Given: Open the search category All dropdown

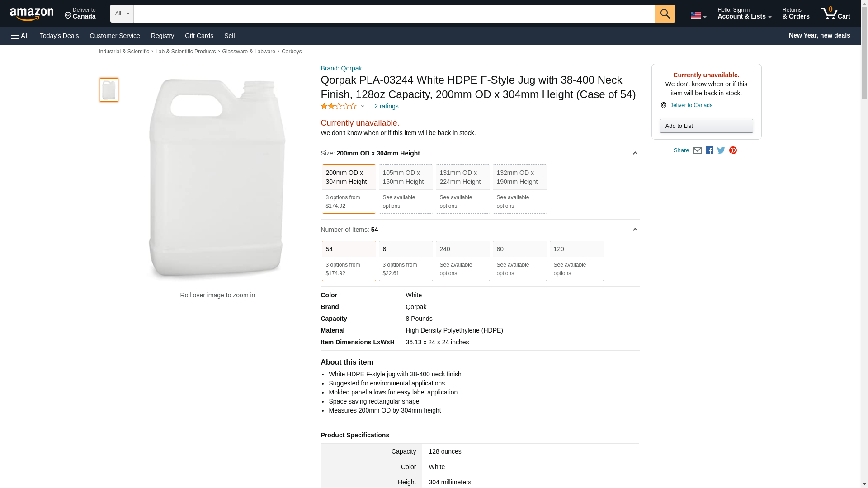Looking at the screenshot, I should pos(122,14).
